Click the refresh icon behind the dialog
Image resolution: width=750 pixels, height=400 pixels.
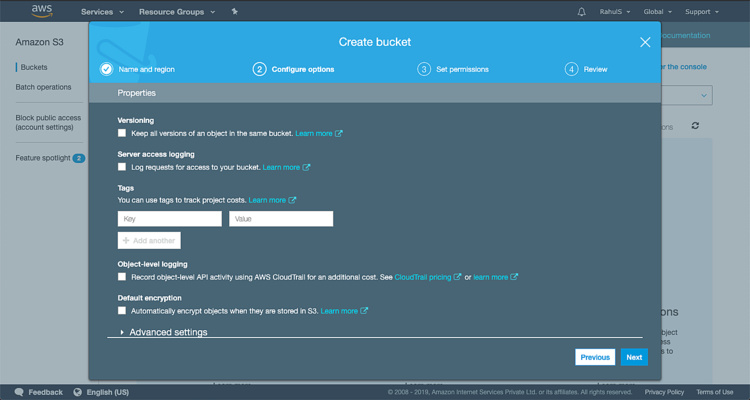click(x=695, y=126)
